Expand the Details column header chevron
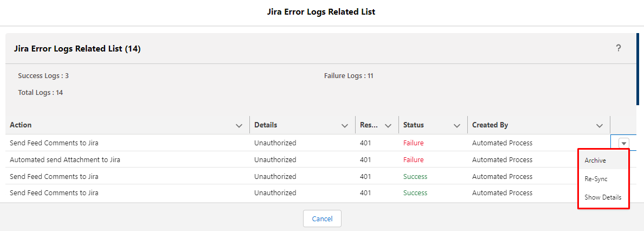Viewport: 644px width, 231px height. point(345,125)
